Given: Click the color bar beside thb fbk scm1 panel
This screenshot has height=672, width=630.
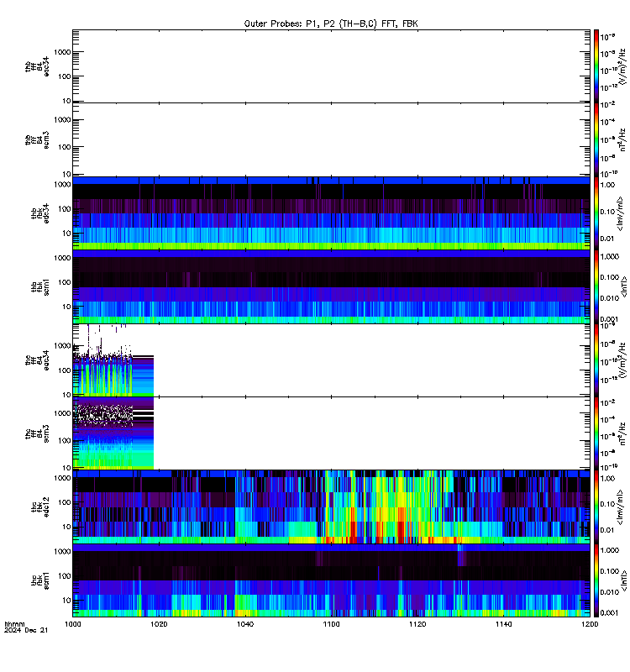Looking at the screenshot, I should pyautogui.click(x=596, y=286).
